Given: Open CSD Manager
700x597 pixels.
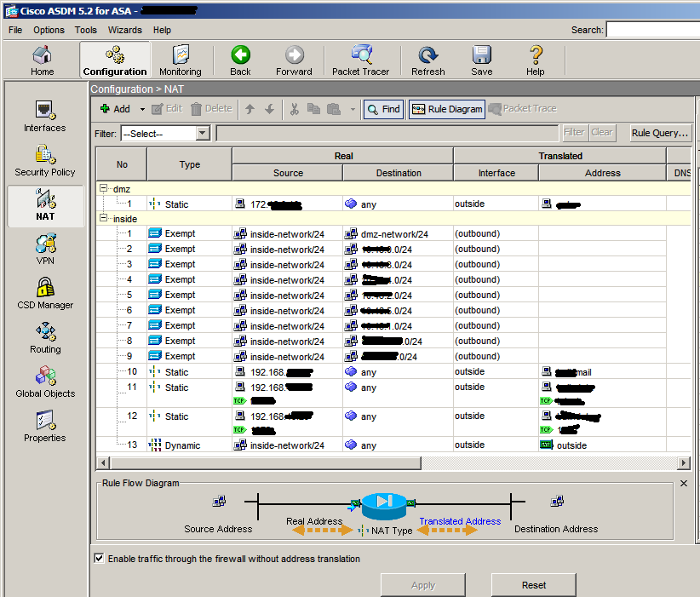Looking at the screenshot, I should pyautogui.click(x=45, y=293).
